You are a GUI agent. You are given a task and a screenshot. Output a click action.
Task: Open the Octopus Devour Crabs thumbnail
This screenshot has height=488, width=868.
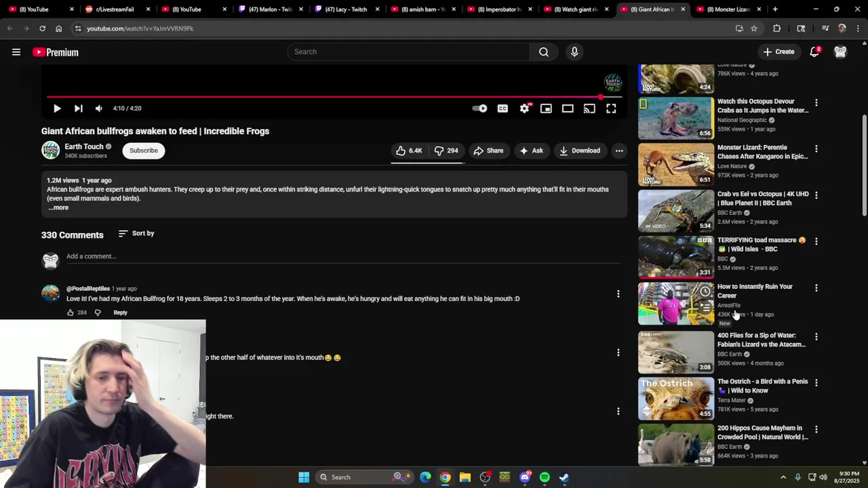point(676,118)
